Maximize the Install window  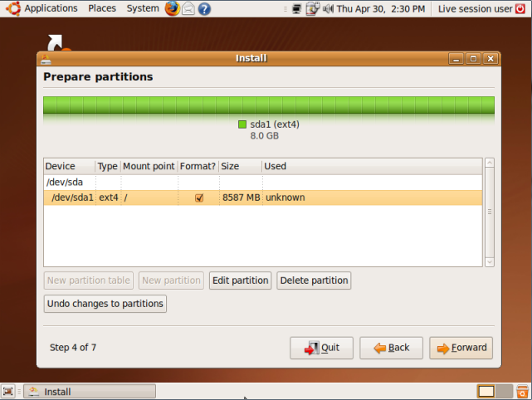tap(473, 59)
